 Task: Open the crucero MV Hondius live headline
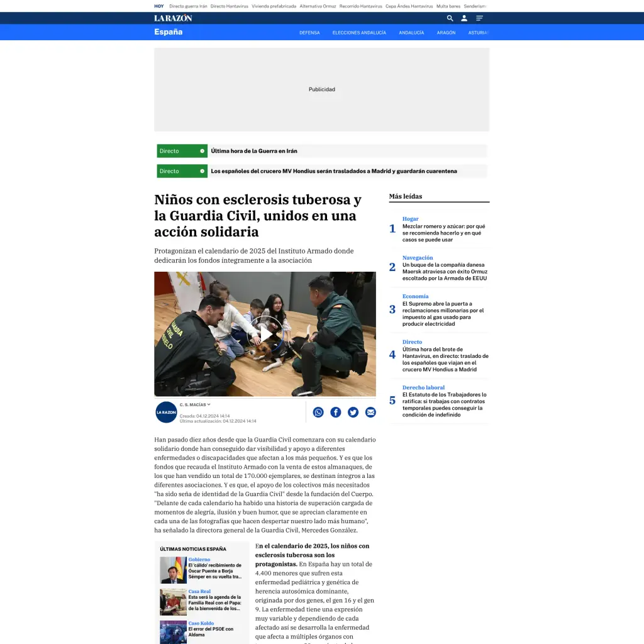[334, 171]
